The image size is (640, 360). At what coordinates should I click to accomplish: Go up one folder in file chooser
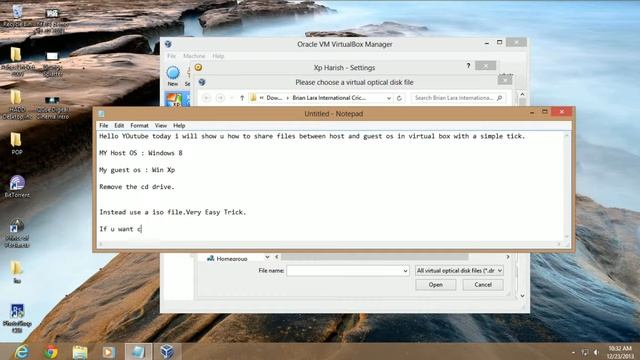(x=242, y=98)
